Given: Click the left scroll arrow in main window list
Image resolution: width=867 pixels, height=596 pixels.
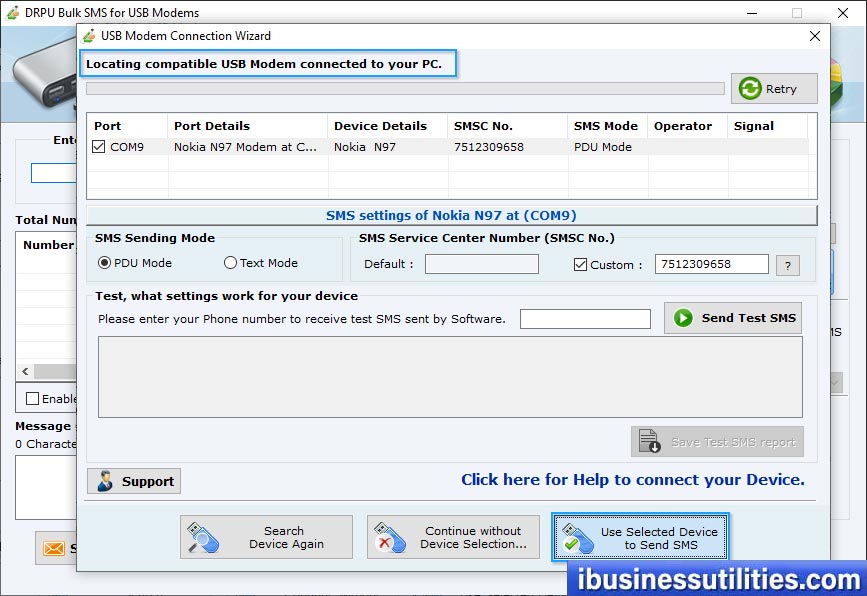Looking at the screenshot, I should [25, 372].
